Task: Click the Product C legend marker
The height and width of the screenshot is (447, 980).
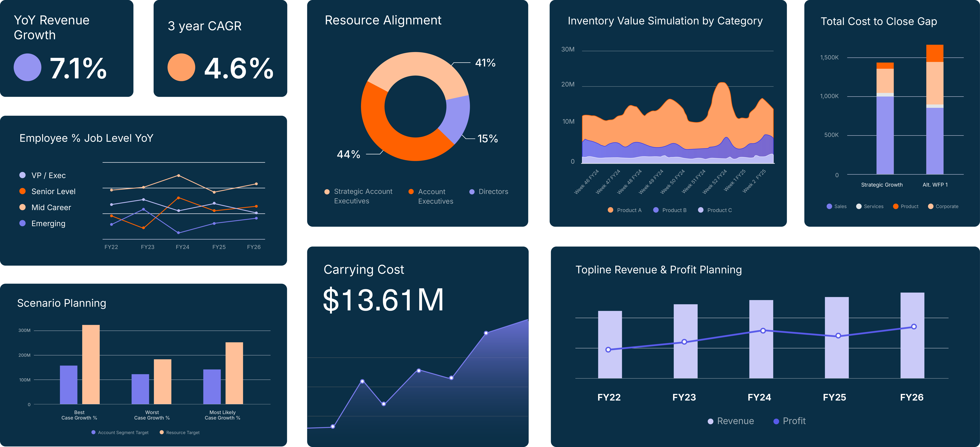Action: point(700,210)
